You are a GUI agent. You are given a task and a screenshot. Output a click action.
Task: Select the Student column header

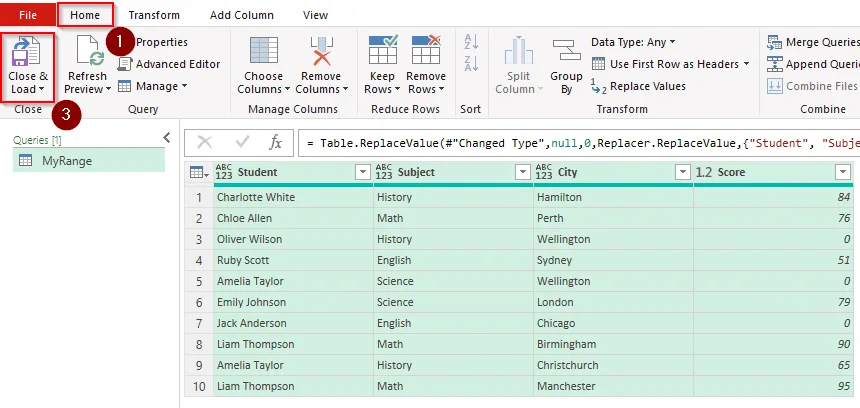292,172
